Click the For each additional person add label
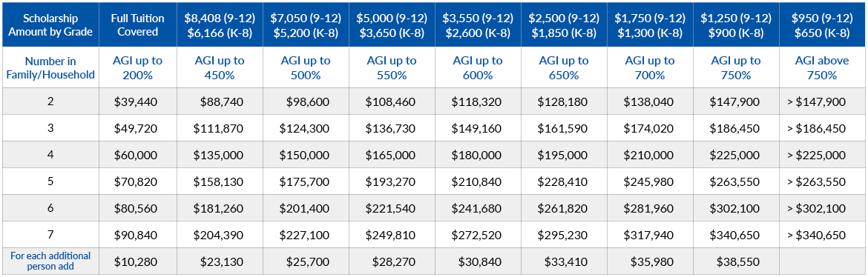 (x=50, y=261)
